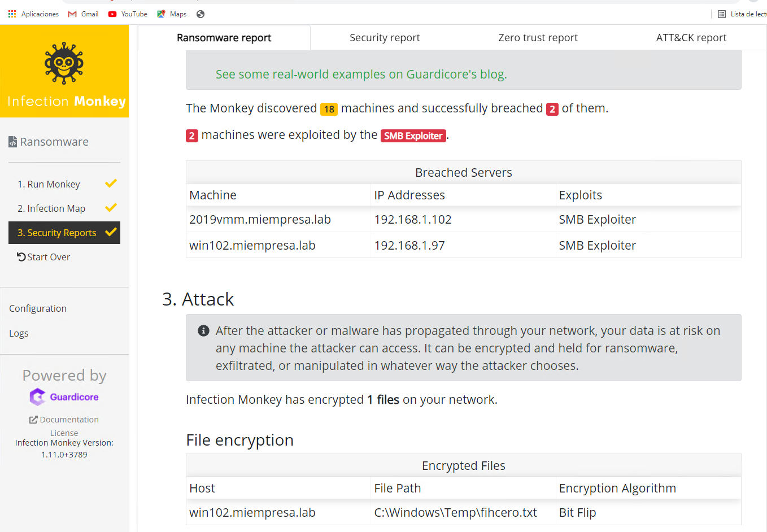Click the Start Over undo arrow icon

pyautogui.click(x=21, y=257)
